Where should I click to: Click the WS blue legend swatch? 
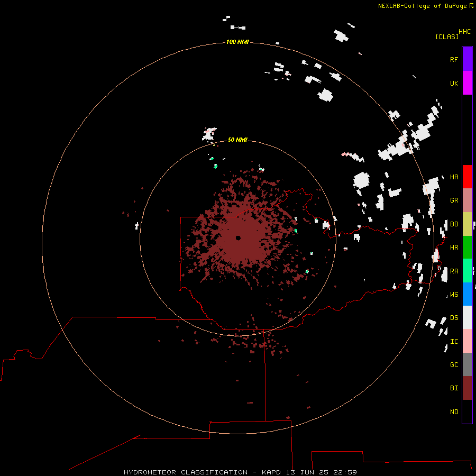click(x=467, y=294)
